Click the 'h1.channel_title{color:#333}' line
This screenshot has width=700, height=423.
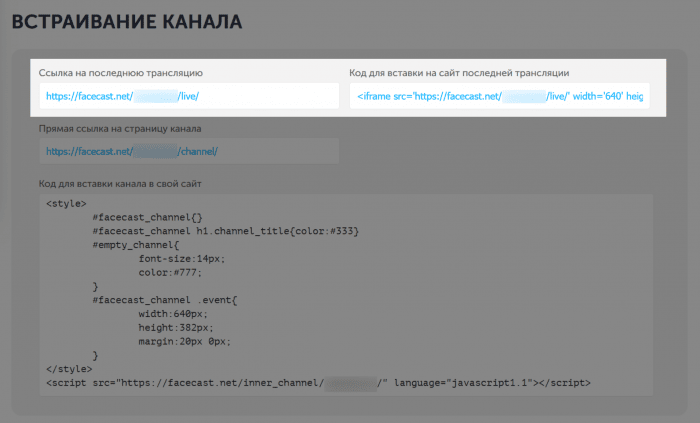225,231
